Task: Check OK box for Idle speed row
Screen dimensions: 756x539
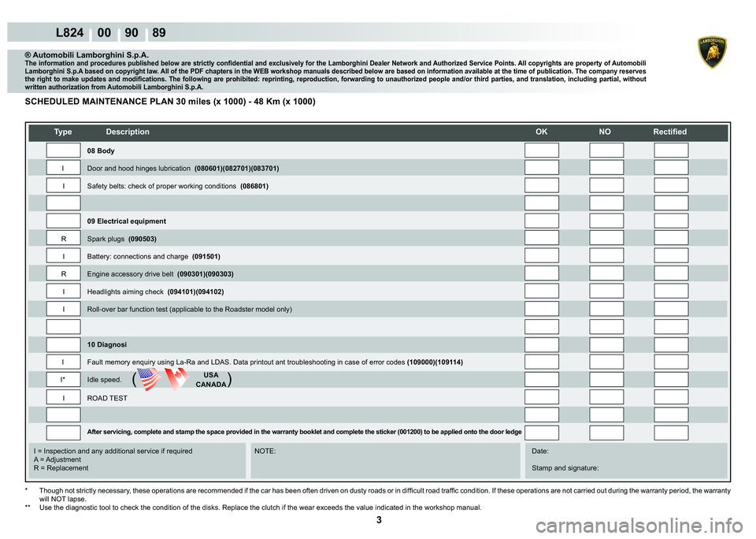Action: pos(542,379)
